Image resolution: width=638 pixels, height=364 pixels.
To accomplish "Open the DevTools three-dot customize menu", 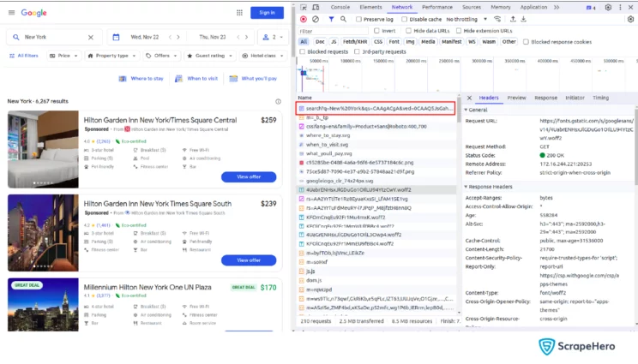I will (620, 8).
